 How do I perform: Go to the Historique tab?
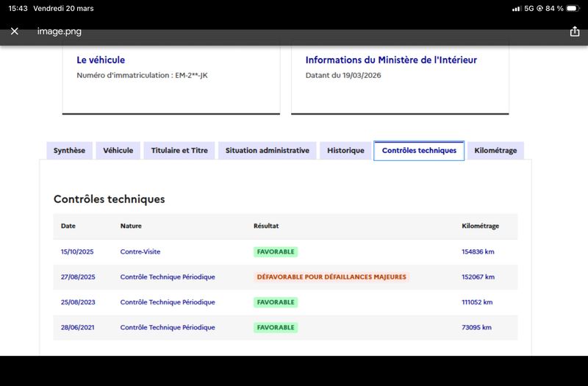coord(345,151)
